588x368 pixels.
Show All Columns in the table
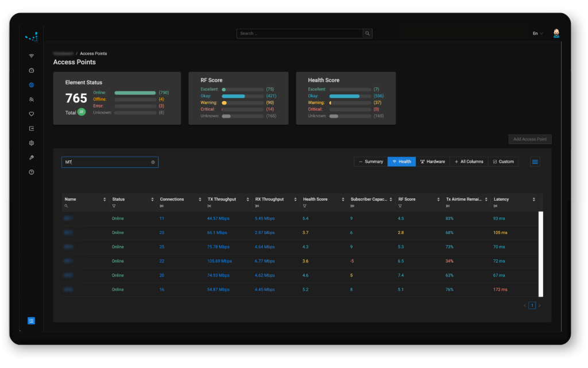pyautogui.click(x=469, y=162)
